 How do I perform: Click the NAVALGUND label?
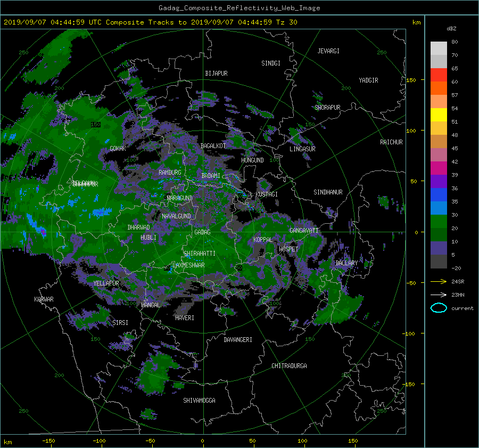176,216
